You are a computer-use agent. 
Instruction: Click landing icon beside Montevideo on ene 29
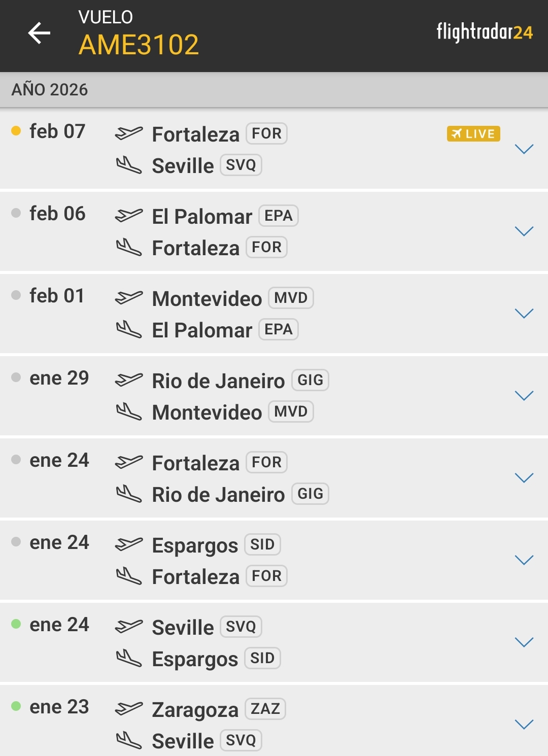point(129,411)
